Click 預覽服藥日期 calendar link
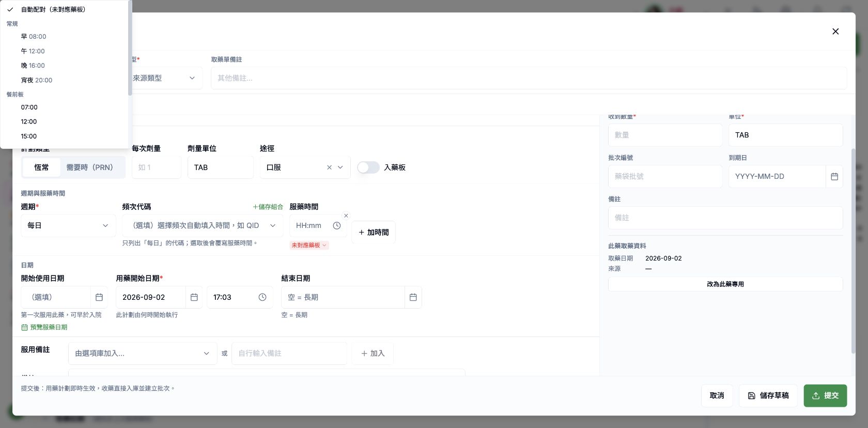Viewport: 868px width, 428px height. click(44, 327)
